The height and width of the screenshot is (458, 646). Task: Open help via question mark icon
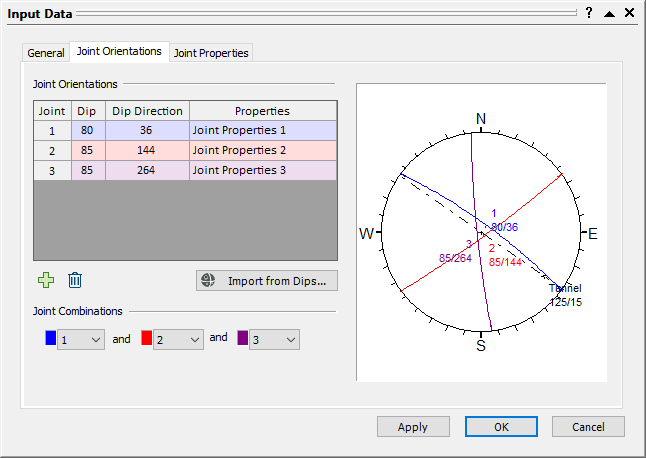pyautogui.click(x=589, y=13)
